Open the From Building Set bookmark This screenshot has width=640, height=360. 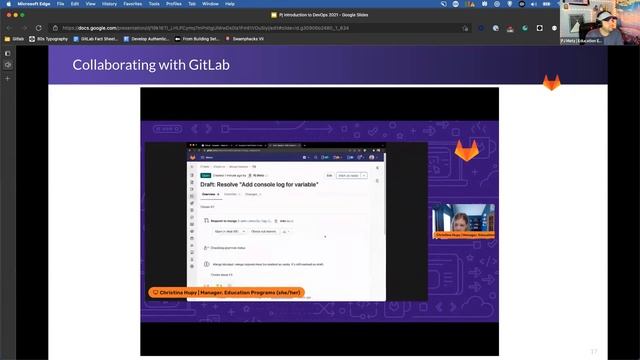click(x=197, y=39)
